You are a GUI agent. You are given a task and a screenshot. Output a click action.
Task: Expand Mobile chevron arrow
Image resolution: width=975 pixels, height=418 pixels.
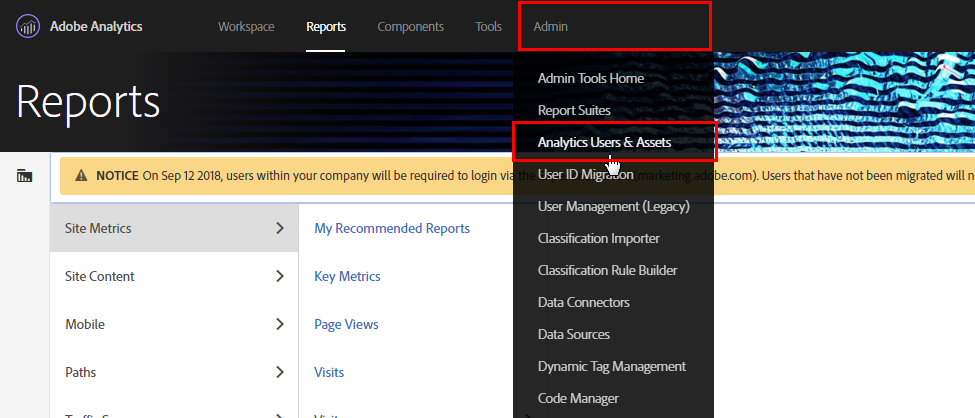pos(280,324)
